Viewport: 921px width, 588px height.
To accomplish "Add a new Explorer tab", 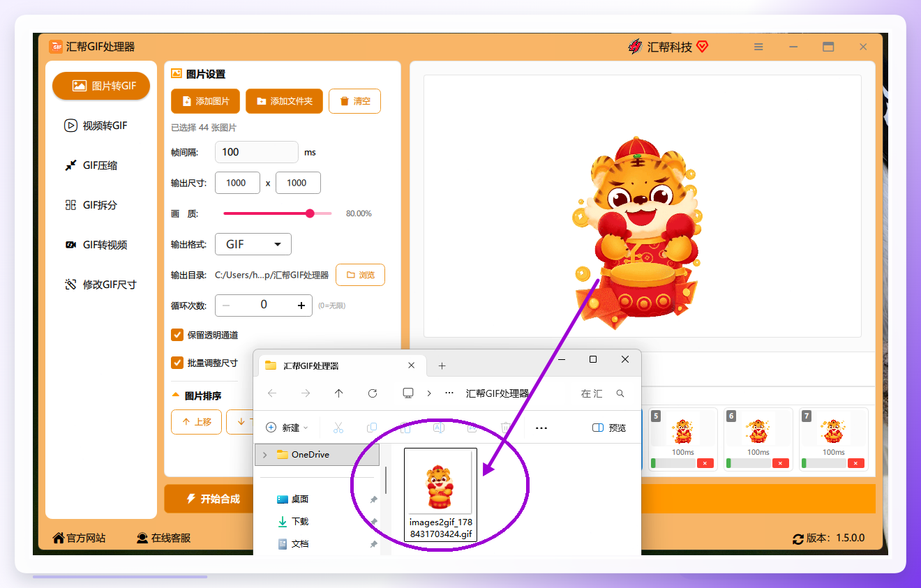I will 442,366.
